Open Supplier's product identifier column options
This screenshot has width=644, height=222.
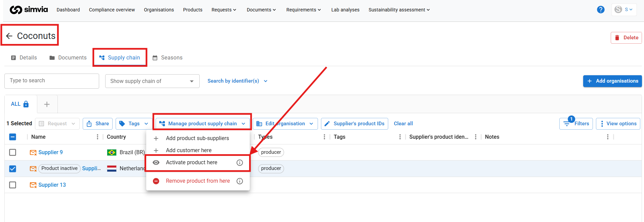click(x=476, y=137)
